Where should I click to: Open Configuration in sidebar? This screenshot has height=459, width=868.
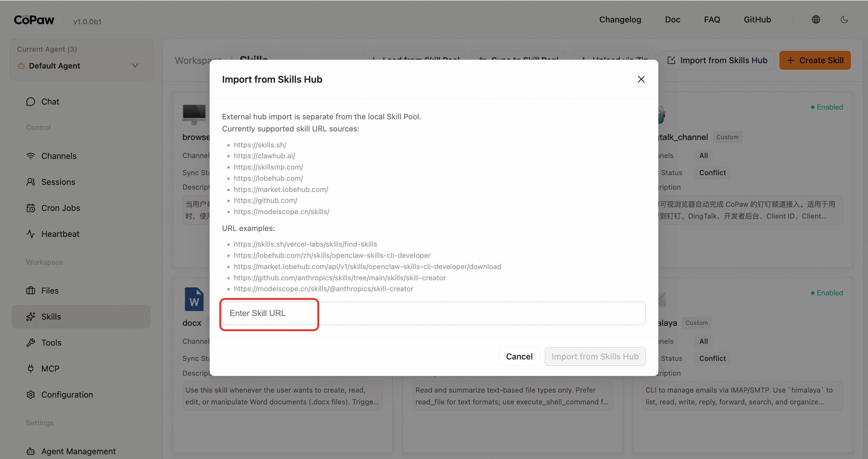[67, 395]
